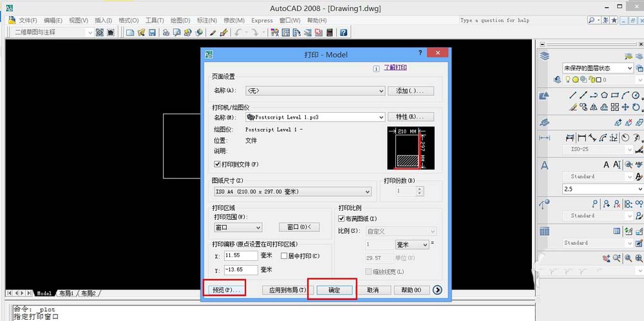Select the Polygon tool in dashboard
The image size is (644, 321).
click(x=604, y=95)
